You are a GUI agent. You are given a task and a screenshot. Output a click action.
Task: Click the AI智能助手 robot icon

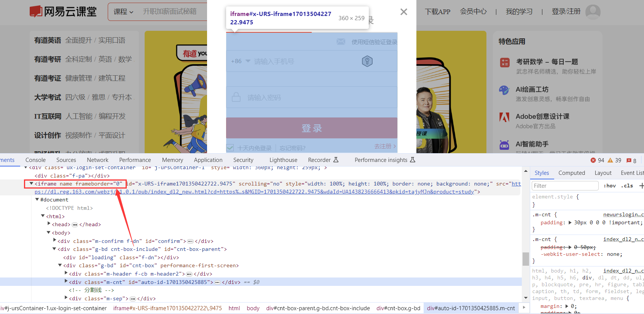pyautogui.click(x=504, y=145)
